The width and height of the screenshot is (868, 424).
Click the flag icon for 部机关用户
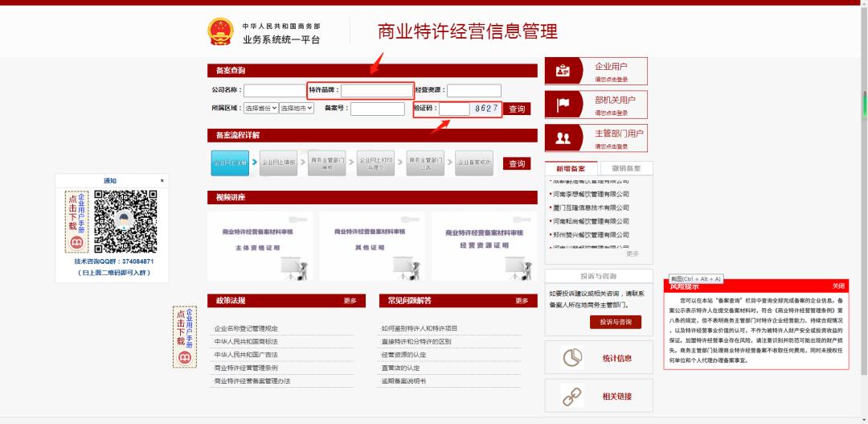(563, 105)
